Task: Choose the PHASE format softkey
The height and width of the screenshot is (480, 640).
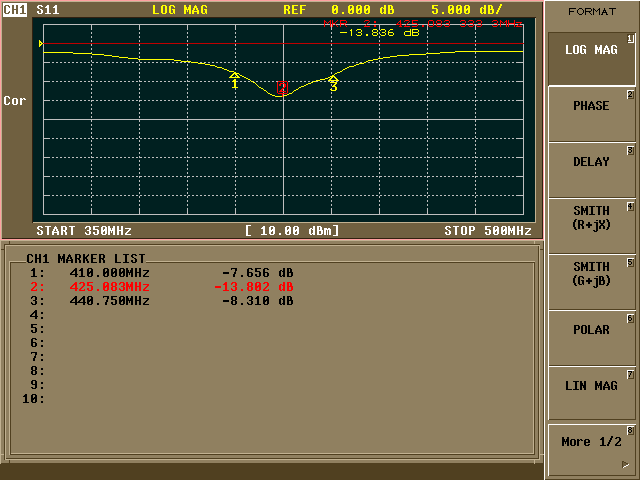Action: pyautogui.click(x=591, y=115)
